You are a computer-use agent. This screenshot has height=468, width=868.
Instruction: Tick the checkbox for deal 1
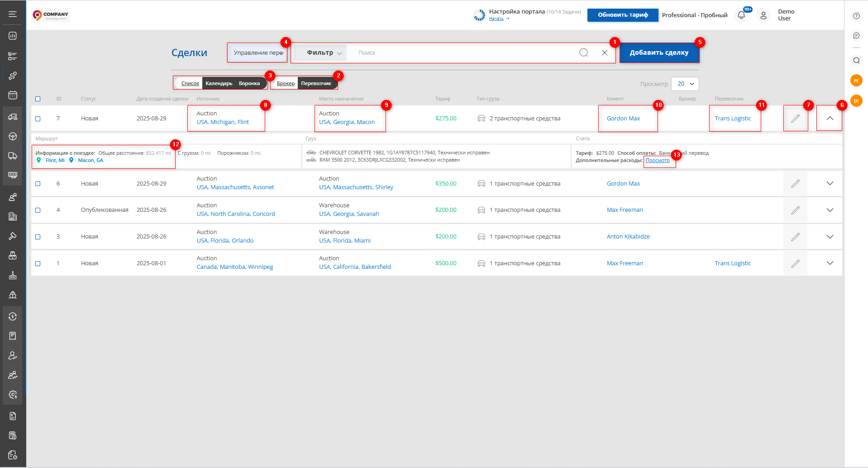click(38, 264)
